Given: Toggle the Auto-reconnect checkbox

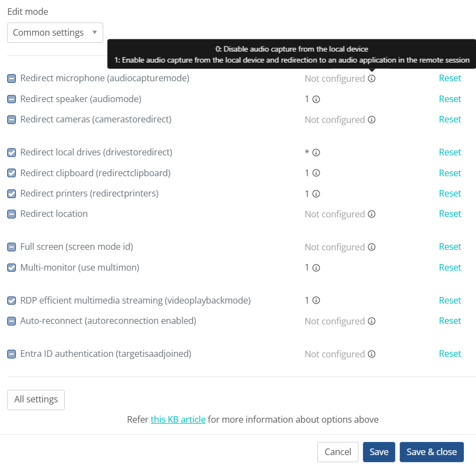Looking at the screenshot, I should [x=12, y=321].
